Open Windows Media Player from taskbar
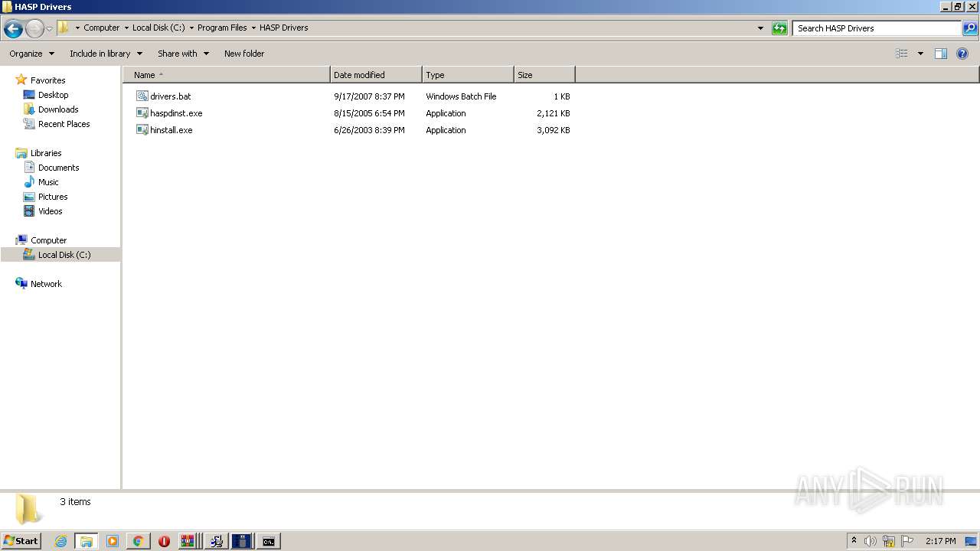The width and height of the screenshot is (980, 551). click(x=113, y=541)
